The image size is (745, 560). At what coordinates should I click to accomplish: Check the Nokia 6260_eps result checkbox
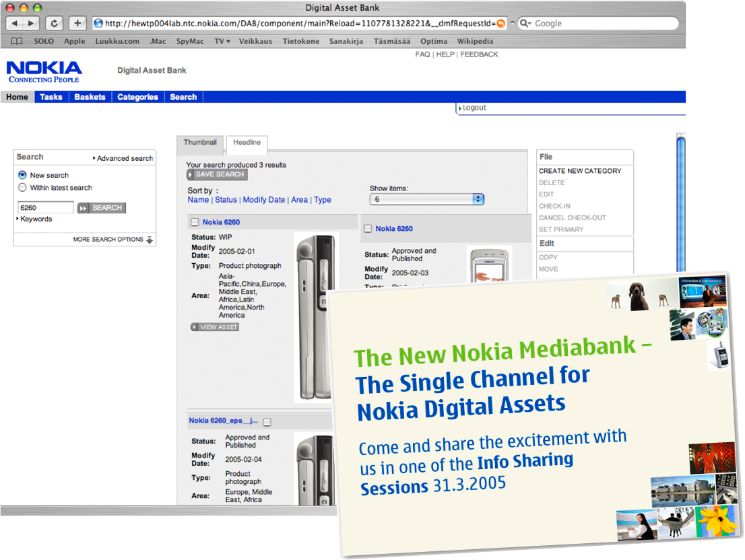pos(267,422)
